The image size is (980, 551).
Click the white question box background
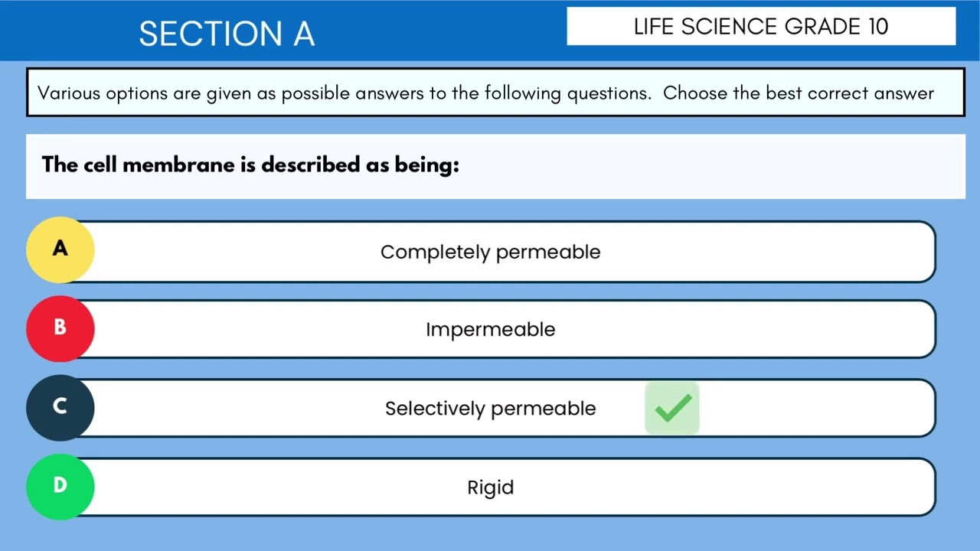495,167
